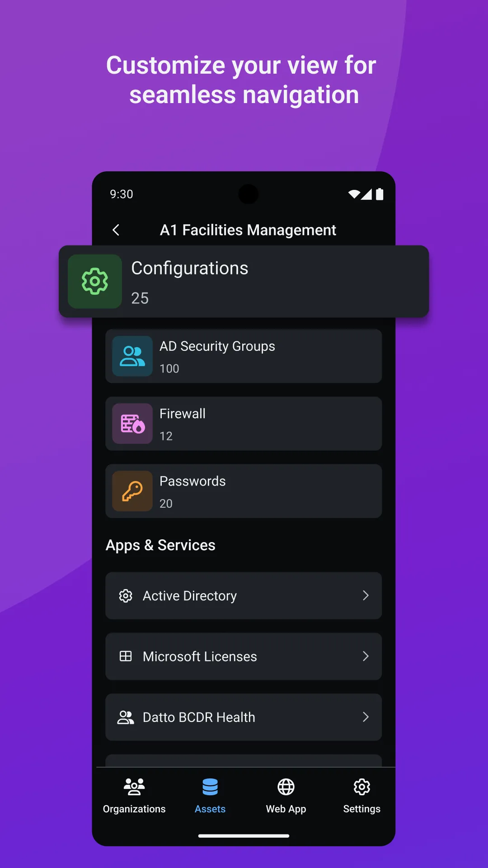The image size is (488, 868).
Task: Open the Configurations card showing 25
Action: click(x=244, y=281)
